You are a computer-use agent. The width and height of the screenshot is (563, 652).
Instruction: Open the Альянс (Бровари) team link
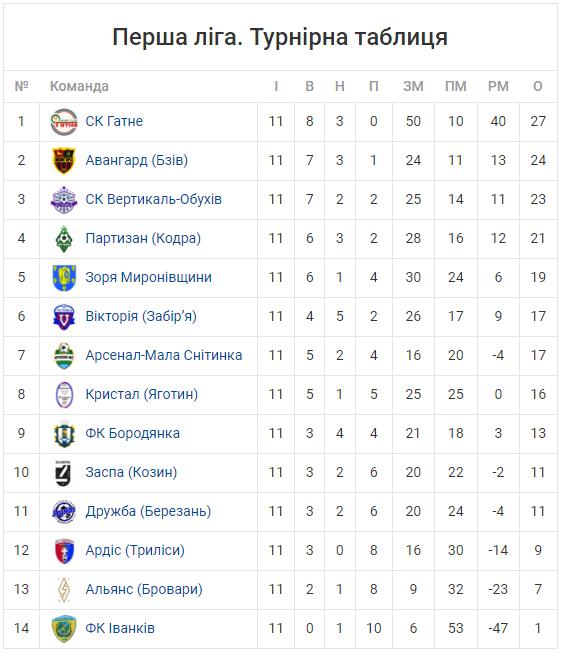(x=144, y=589)
